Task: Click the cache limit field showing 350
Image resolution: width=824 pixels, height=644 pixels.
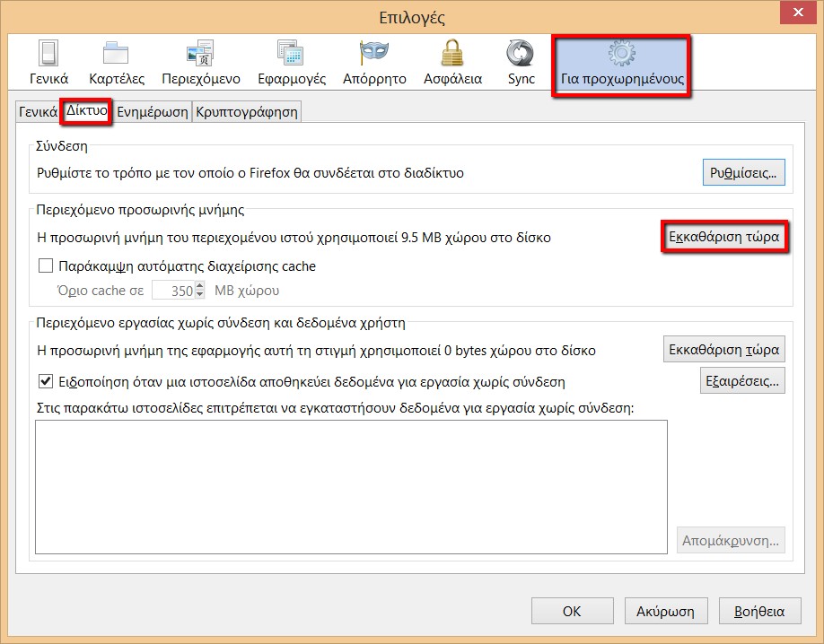Action: [173, 290]
